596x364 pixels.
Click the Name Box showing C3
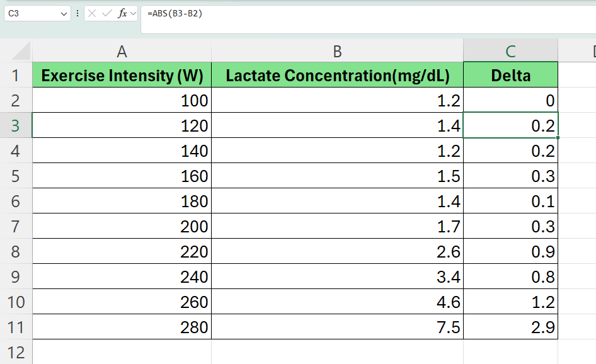point(32,13)
